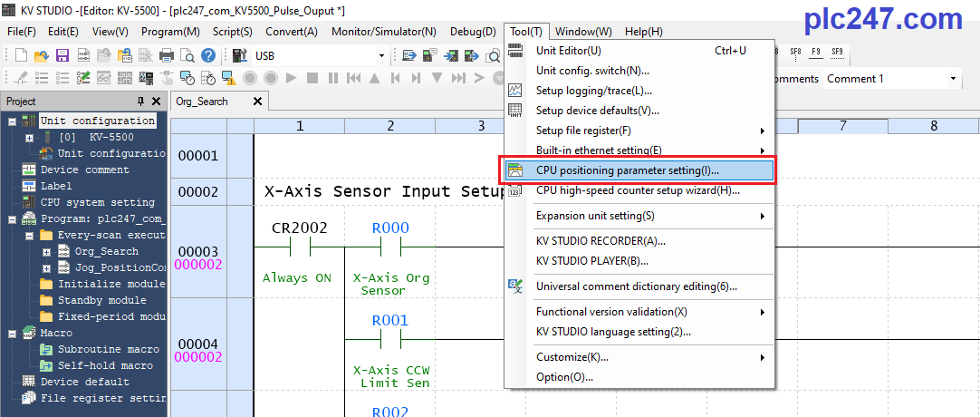Select Self-hold macro in the Project tree
The image size is (980, 417).
tap(106, 365)
